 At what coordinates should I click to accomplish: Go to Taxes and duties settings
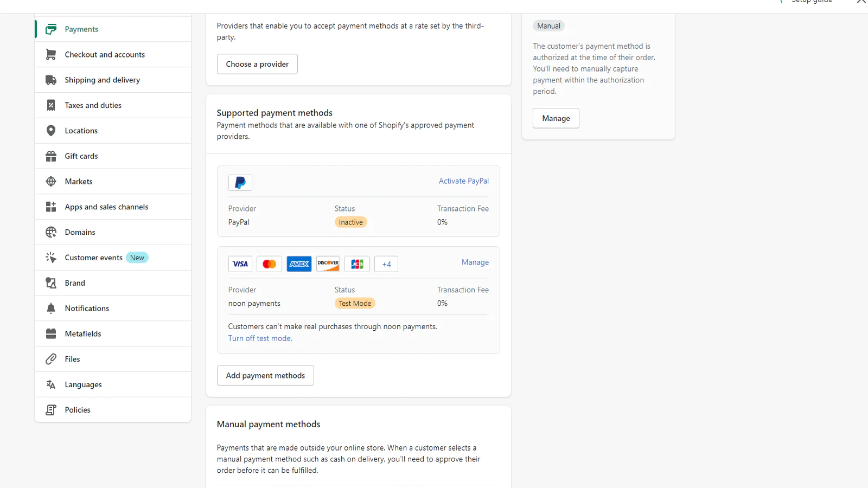(93, 105)
